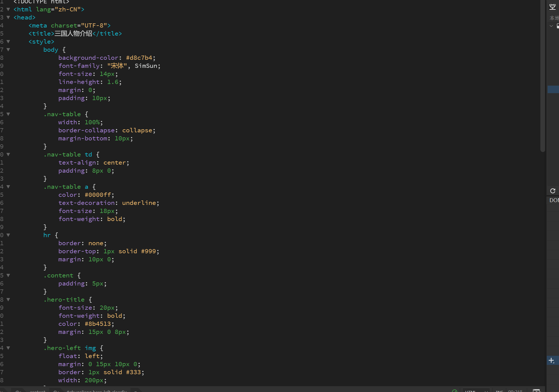Fold the .hero-title CSS rule

tap(8, 300)
